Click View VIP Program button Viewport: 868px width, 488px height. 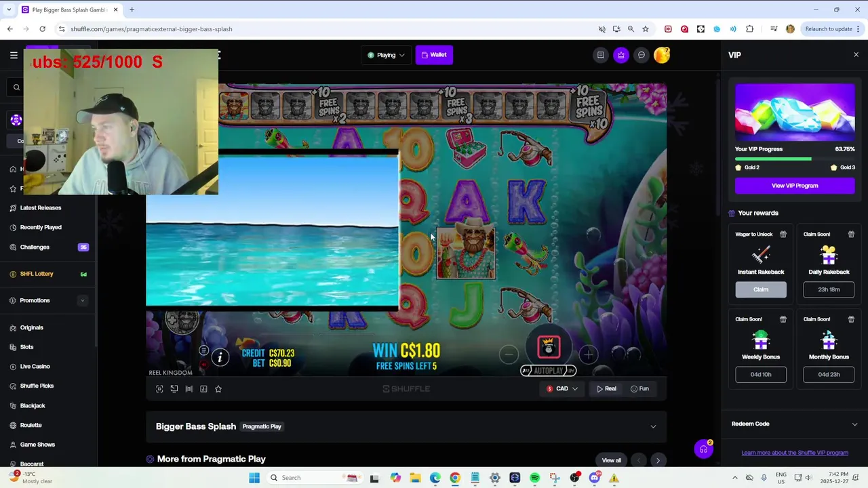coord(795,185)
